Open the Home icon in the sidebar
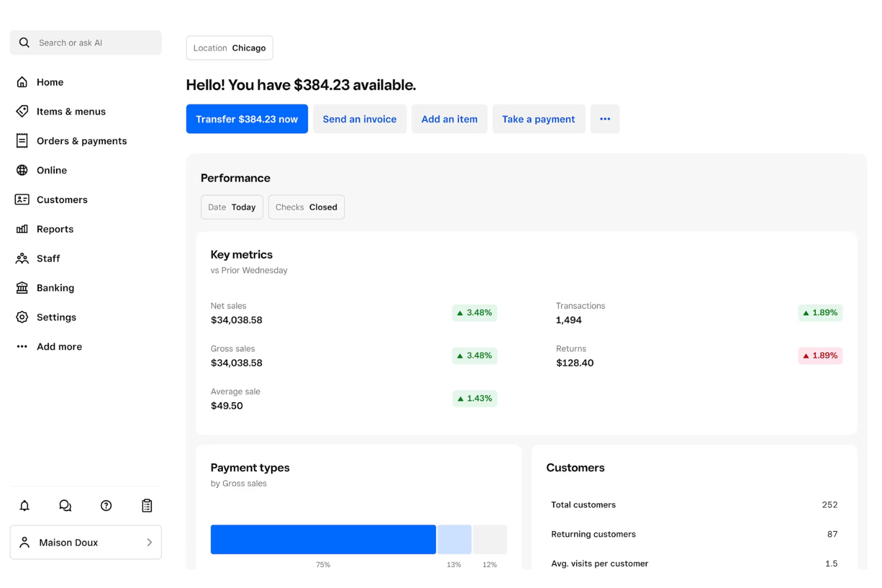Image resolution: width=882 pixels, height=588 pixels. pyautogui.click(x=22, y=82)
